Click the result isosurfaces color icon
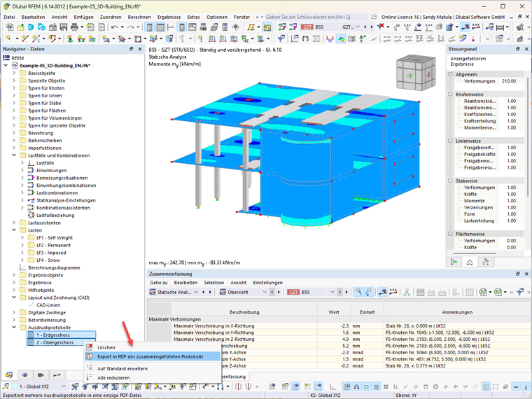 pos(341,38)
